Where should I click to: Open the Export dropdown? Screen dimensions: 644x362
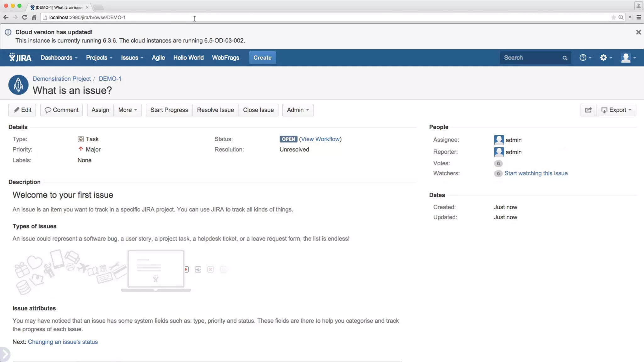616,110
